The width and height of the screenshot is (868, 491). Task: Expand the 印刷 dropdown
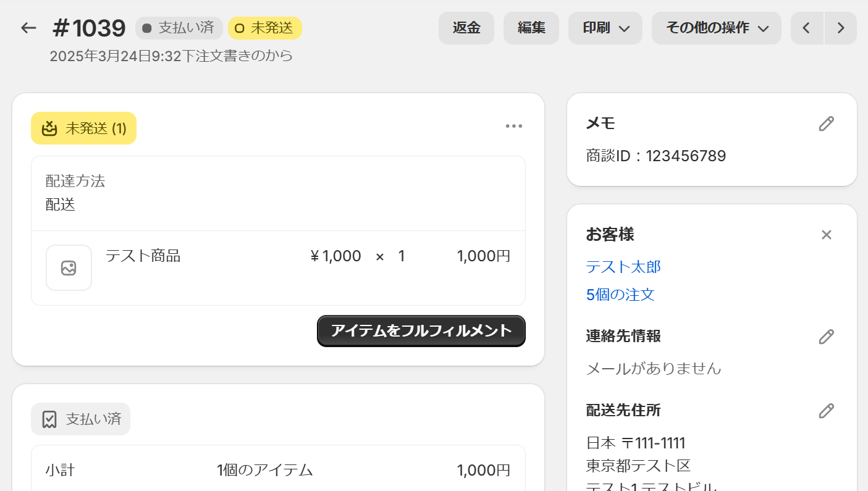[605, 28]
